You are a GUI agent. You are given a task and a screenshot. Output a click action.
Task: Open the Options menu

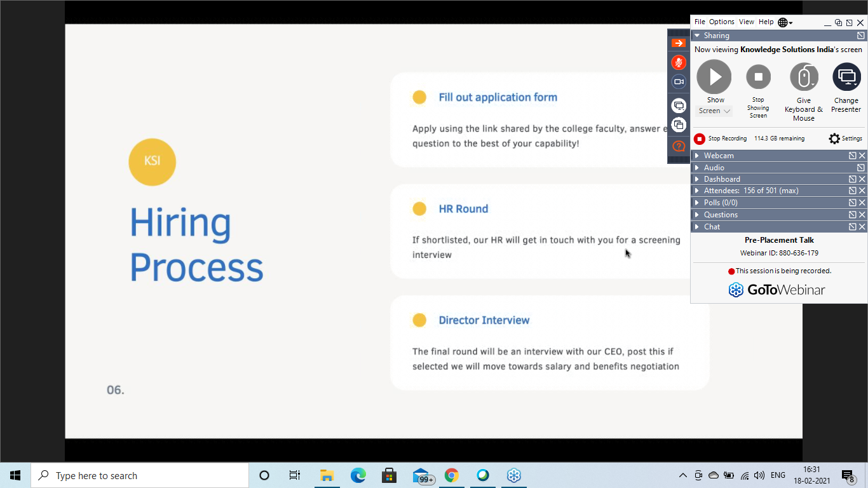point(721,22)
